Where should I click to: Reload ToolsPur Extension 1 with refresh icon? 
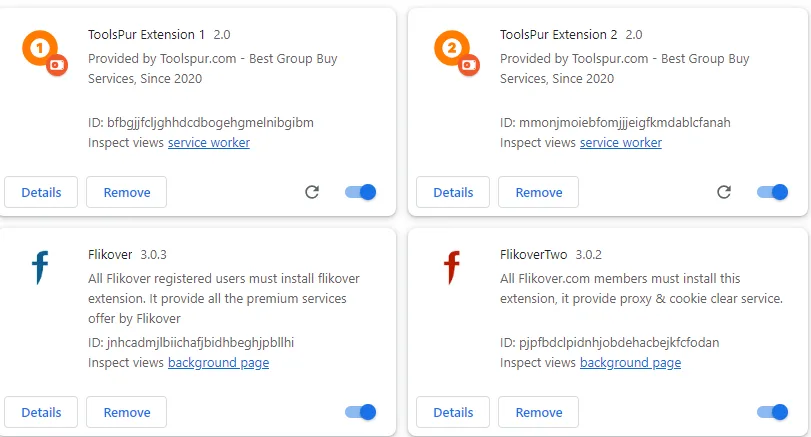click(312, 192)
